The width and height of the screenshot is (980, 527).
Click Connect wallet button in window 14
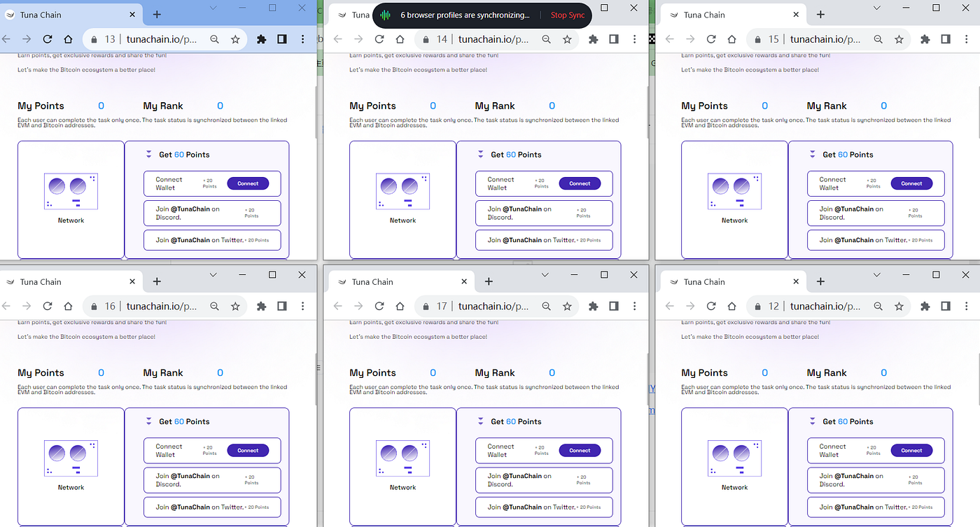tap(580, 183)
